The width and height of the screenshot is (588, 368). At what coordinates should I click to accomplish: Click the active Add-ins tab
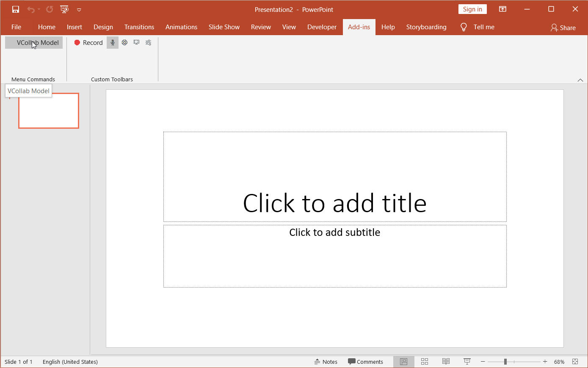[359, 27]
